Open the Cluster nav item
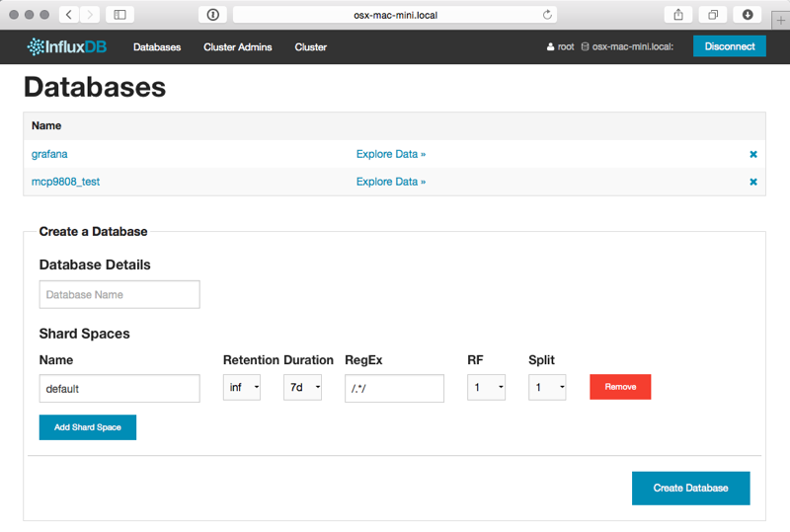The width and height of the screenshot is (790, 532). point(311,46)
